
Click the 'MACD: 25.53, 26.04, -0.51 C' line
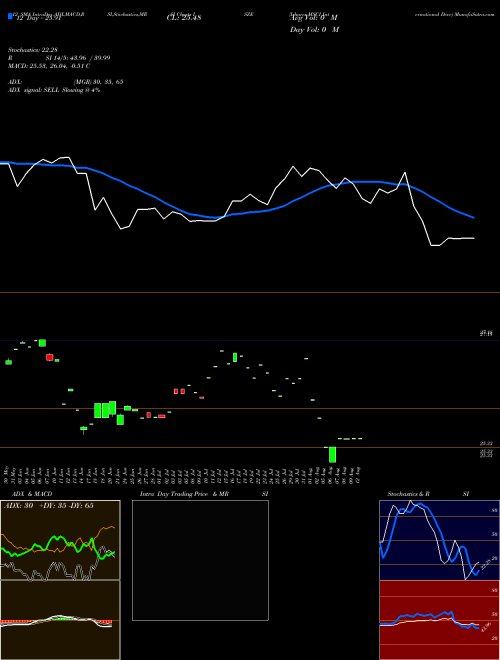coord(49,66)
